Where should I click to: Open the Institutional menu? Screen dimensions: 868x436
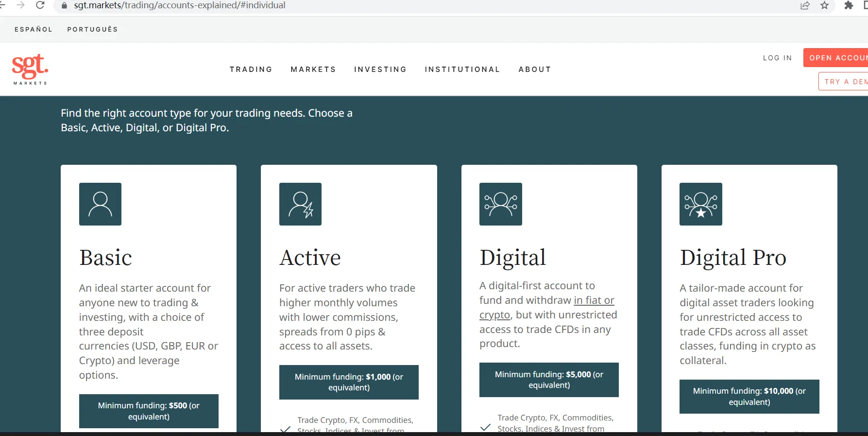pyautogui.click(x=462, y=70)
